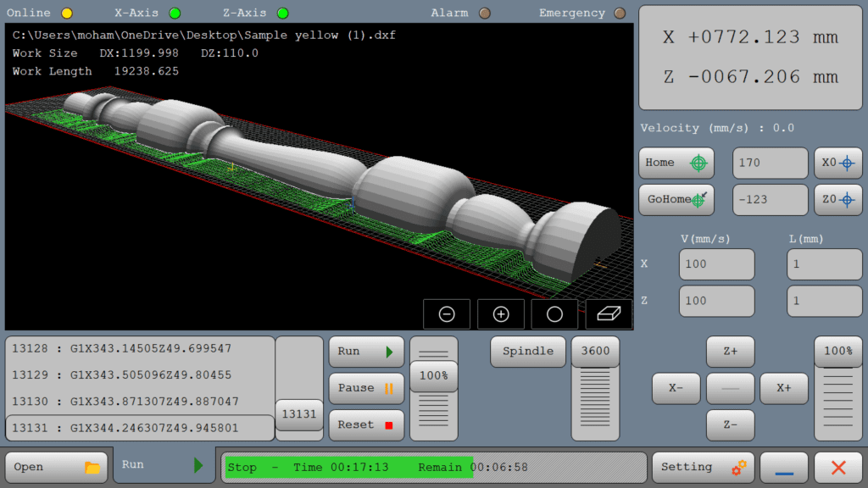Click the Emergency indicator light
This screenshot has width=868, height=488.
[620, 13]
